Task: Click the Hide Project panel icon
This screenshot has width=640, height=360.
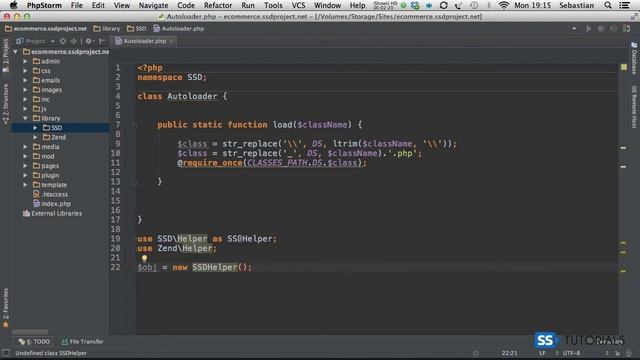Action: coord(101,41)
